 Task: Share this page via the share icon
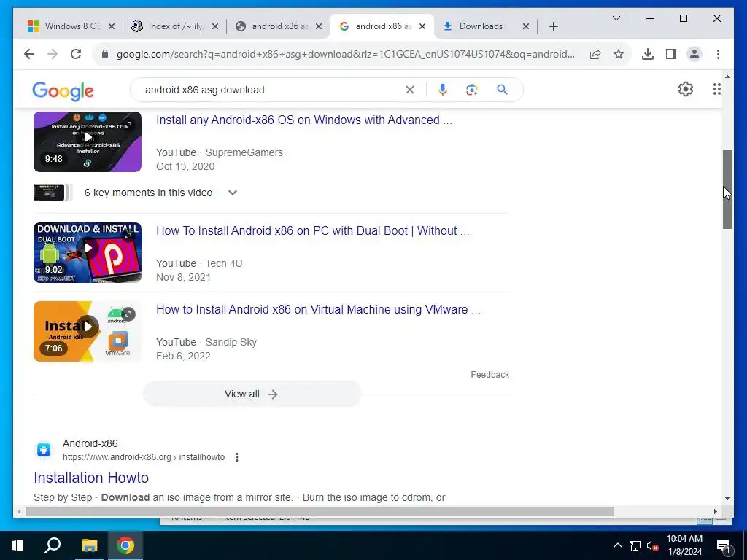pyautogui.click(x=595, y=54)
